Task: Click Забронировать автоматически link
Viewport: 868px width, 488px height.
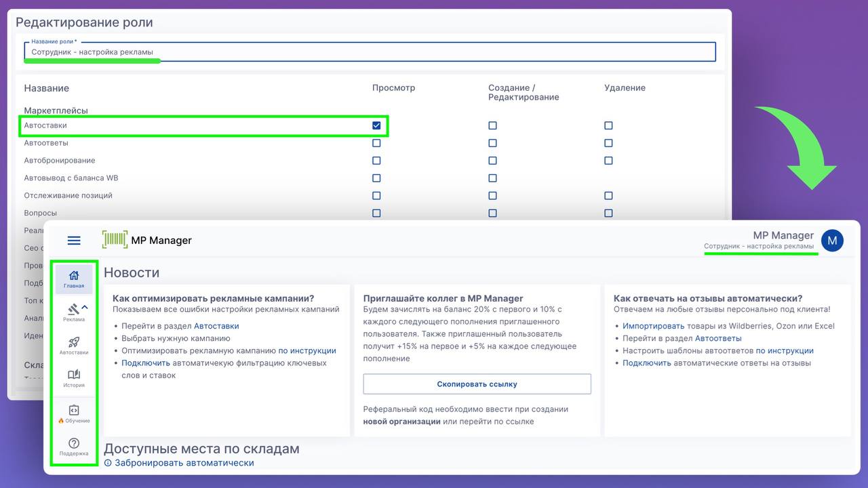Action: [184, 463]
